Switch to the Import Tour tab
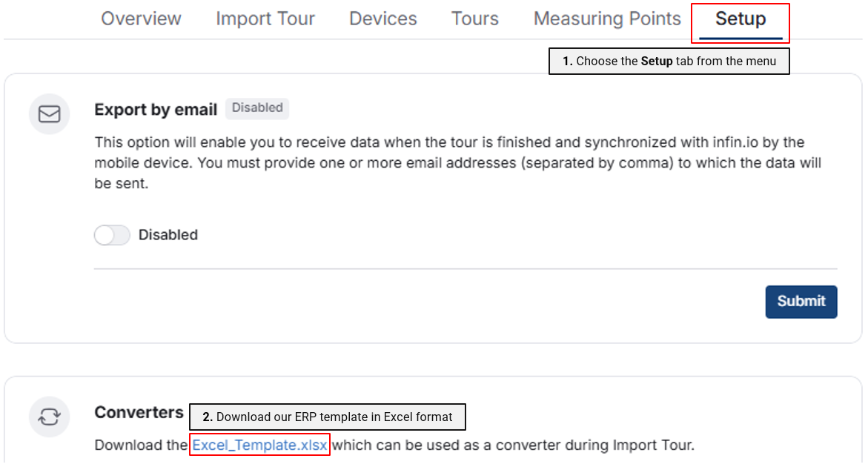 [265, 19]
